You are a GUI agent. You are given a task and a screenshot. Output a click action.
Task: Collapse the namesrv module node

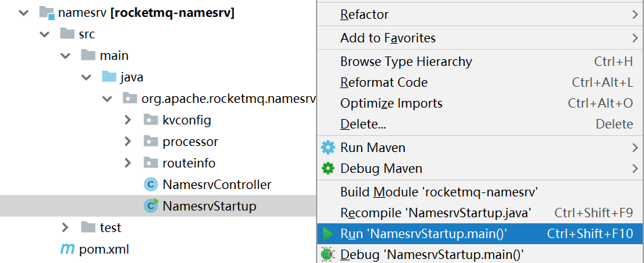click(x=24, y=13)
